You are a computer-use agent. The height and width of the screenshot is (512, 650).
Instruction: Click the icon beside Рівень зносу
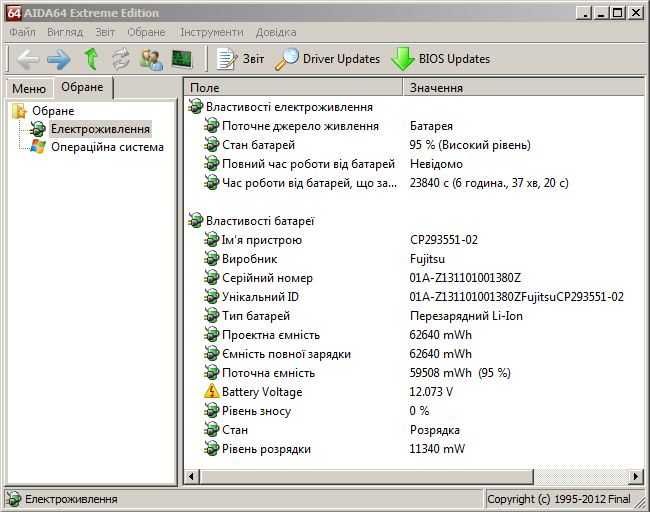(x=211, y=411)
